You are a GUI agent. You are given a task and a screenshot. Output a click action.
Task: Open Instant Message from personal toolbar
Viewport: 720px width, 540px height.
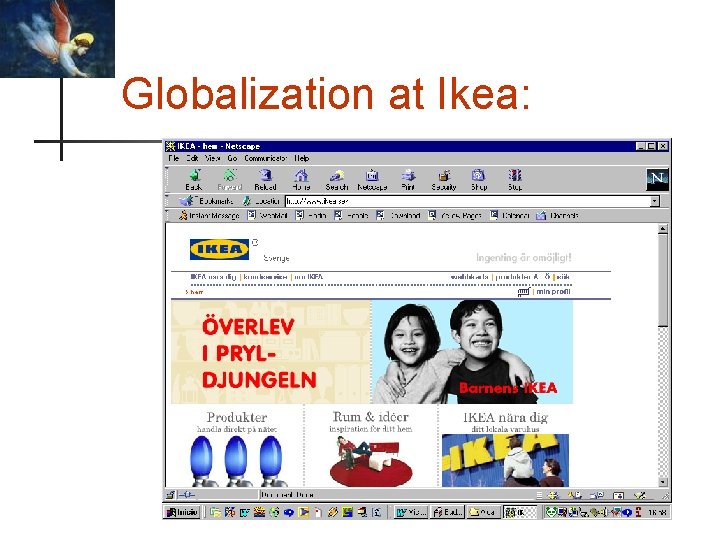[209, 215]
